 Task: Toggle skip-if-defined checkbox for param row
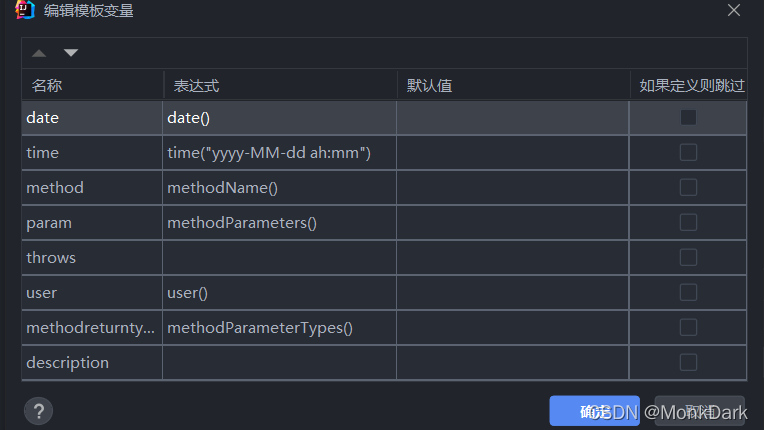pyautogui.click(x=688, y=223)
